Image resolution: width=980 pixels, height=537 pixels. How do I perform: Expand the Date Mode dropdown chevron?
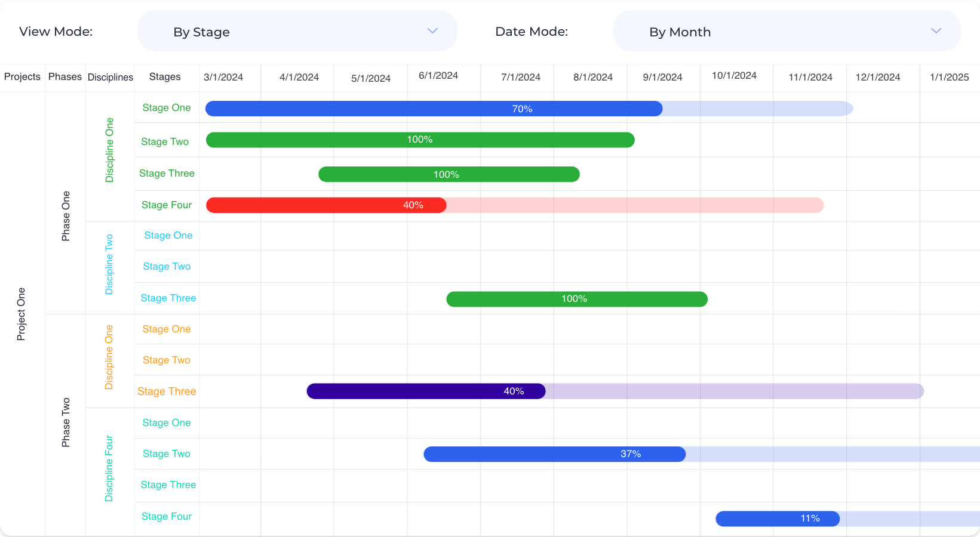pyautogui.click(x=936, y=31)
